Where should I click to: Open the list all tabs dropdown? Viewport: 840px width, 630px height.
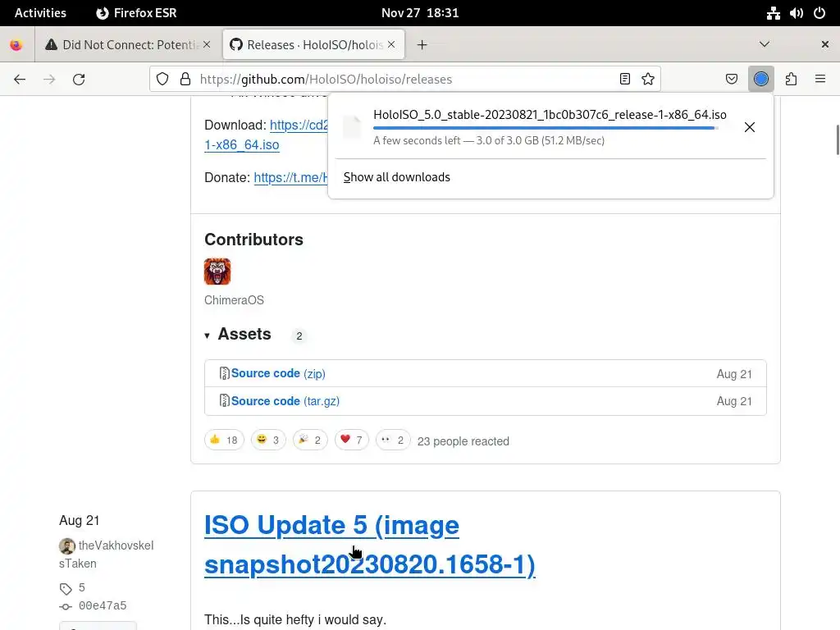tap(765, 44)
